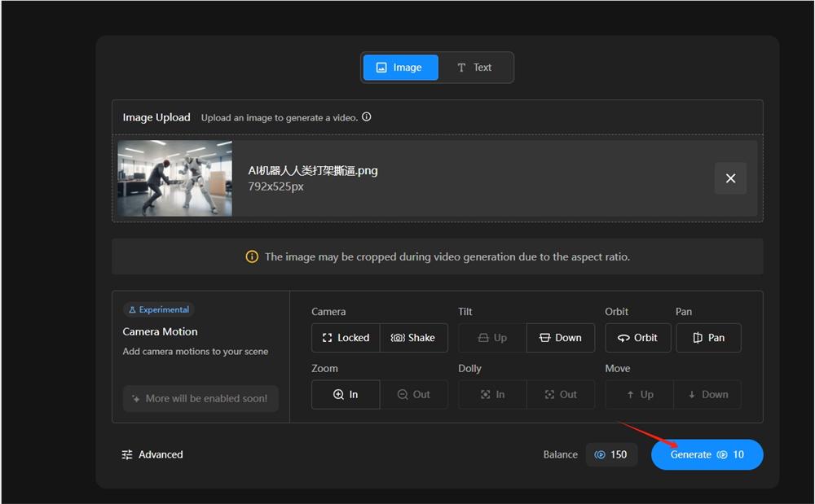Select the Zoom In camera motion
The image size is (815, 504).
coord(345,394)
